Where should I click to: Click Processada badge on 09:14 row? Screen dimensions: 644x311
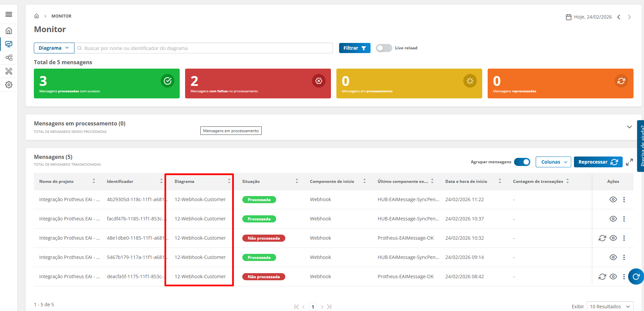259,257
